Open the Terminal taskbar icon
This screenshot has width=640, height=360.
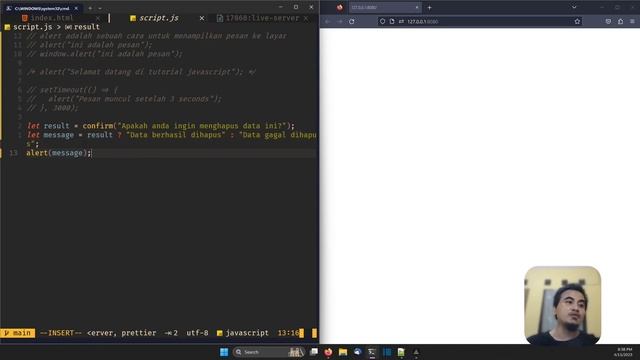[x=372, y=352]
